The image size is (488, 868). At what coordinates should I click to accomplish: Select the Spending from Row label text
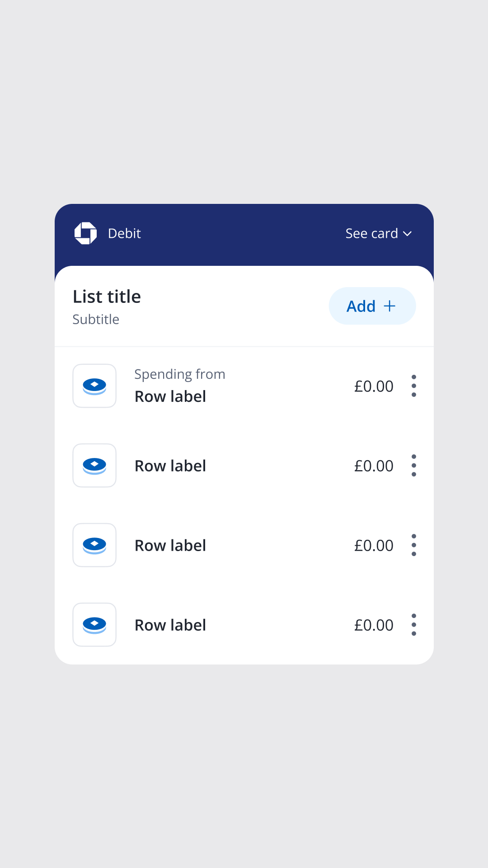point(170,396)
